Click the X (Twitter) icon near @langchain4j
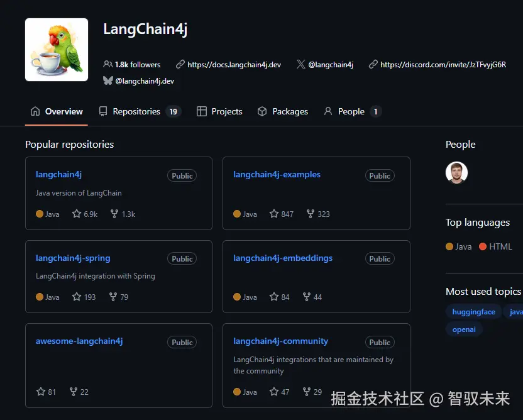Viewport: 523px width, 420px height. click(300, 64)
